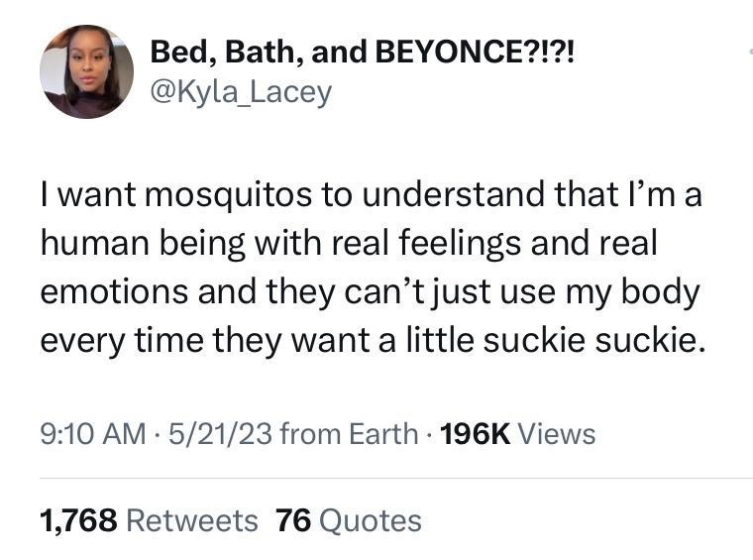This screenshot has height=560, width=753.
Task: Open the profile picture avatar
Action: 86,72
